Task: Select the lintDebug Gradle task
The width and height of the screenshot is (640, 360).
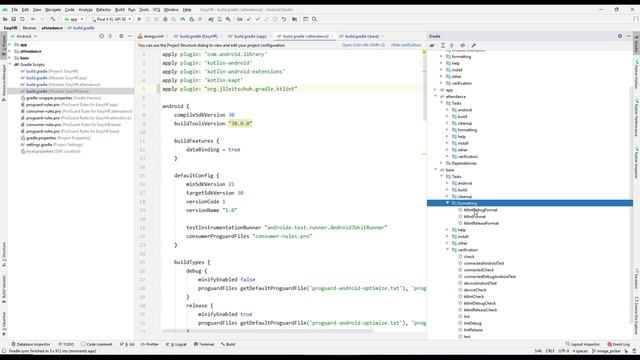Action: point(472,323)
